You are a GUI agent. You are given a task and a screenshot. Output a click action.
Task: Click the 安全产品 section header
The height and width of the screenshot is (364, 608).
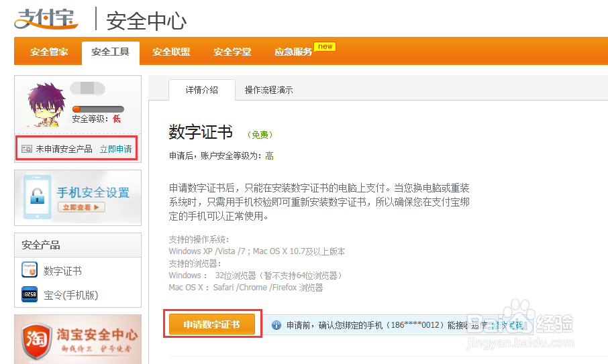point(78,245)
